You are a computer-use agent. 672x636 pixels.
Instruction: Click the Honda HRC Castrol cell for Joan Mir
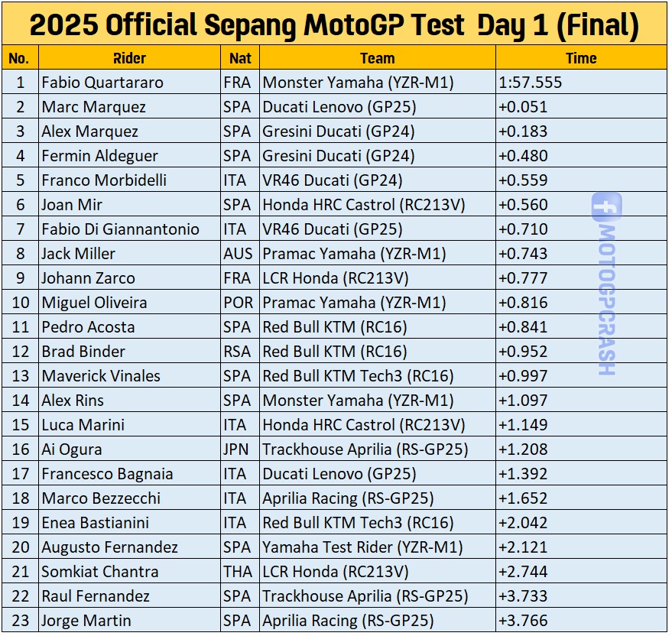[378, 204]
